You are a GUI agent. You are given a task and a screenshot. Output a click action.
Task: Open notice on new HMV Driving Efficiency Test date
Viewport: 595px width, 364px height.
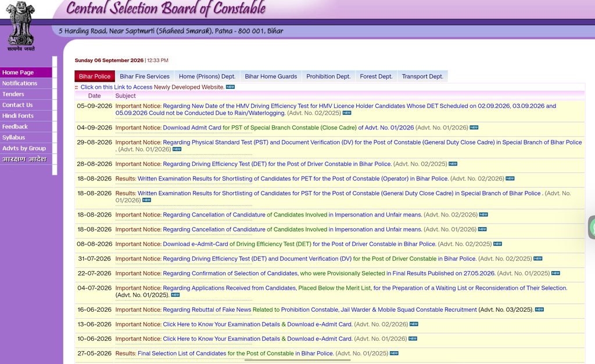click(x=335, y=110)
